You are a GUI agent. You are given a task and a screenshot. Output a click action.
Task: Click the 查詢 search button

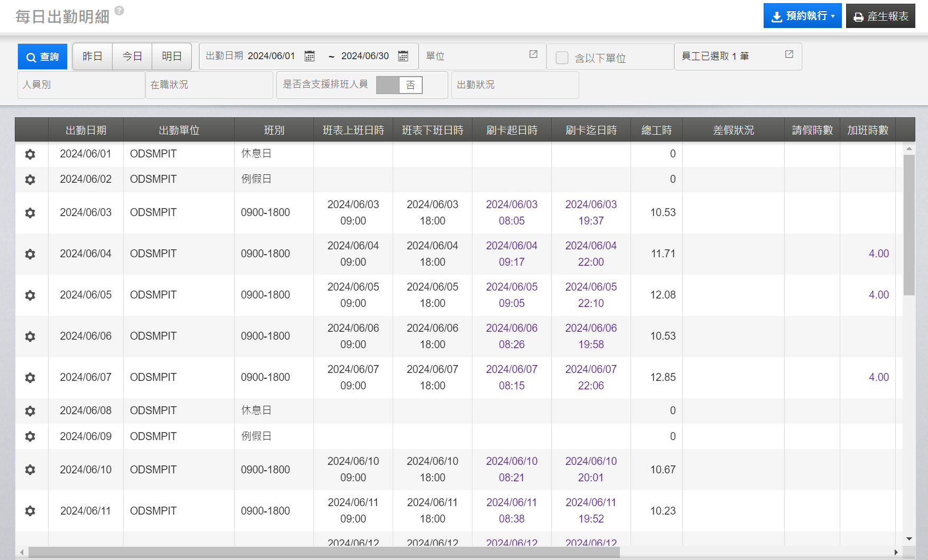point(43,57)
